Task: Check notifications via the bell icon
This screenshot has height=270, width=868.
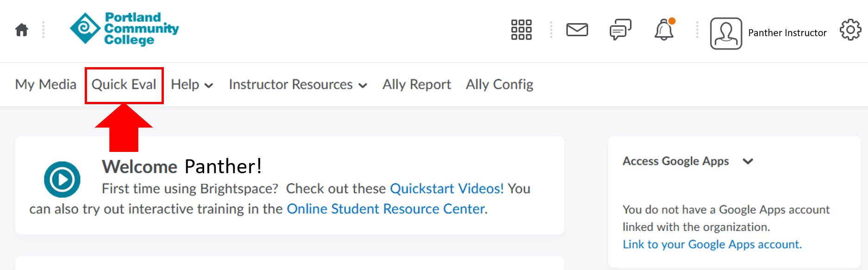Action: pos(664,30)
